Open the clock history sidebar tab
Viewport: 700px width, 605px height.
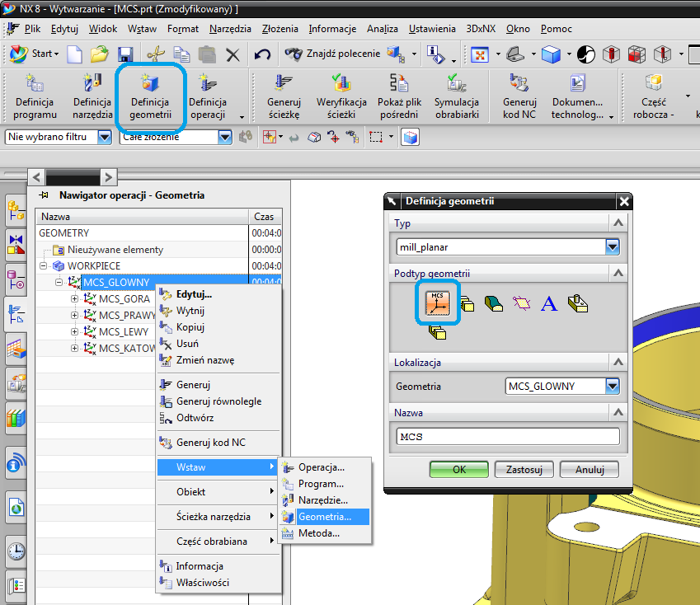pyautogui.click(x=16, y=551)
